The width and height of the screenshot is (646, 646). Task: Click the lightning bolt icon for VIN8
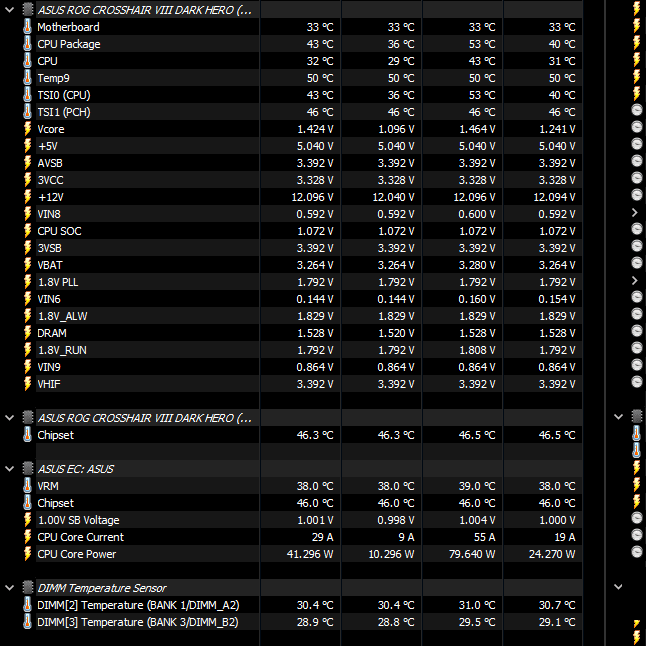tap(27, 214)
